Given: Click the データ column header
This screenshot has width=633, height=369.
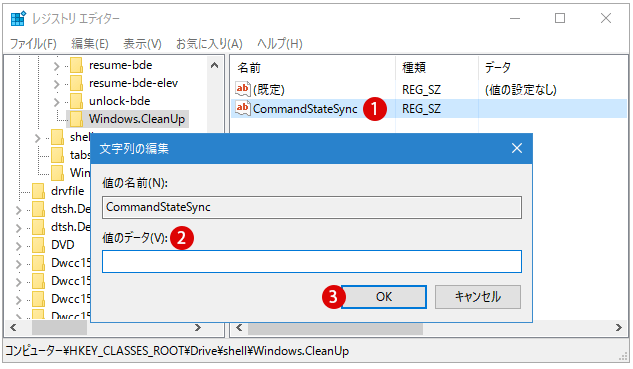Looking at the screenshot, I should point(553,67).
